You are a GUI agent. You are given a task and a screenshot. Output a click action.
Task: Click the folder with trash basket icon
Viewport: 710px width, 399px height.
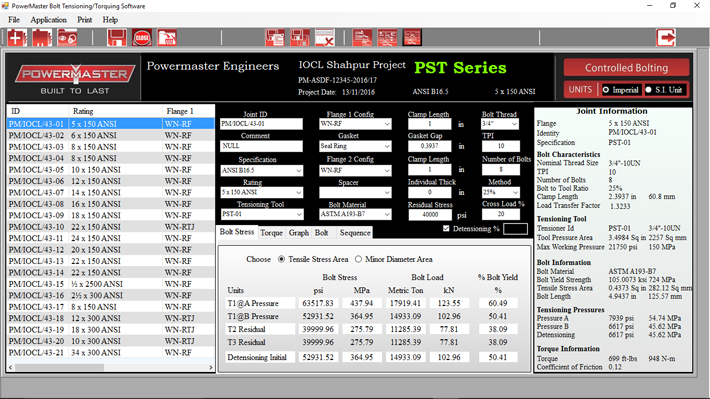click(x=167, y=38)
